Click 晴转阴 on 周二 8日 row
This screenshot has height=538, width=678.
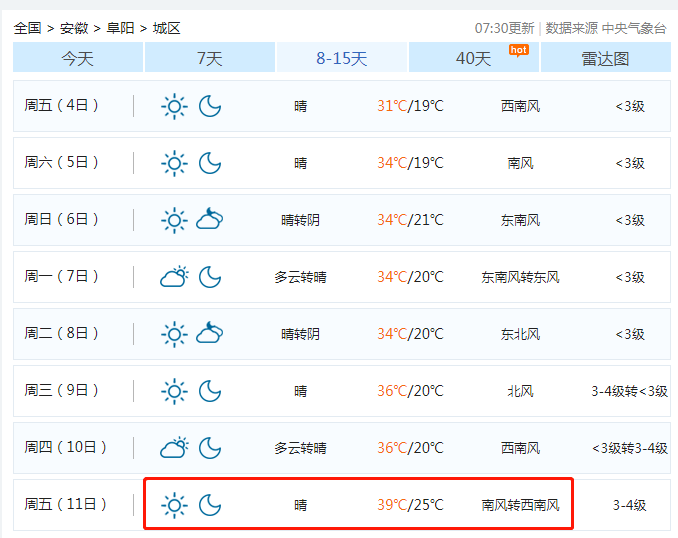(x=301, y=334)
